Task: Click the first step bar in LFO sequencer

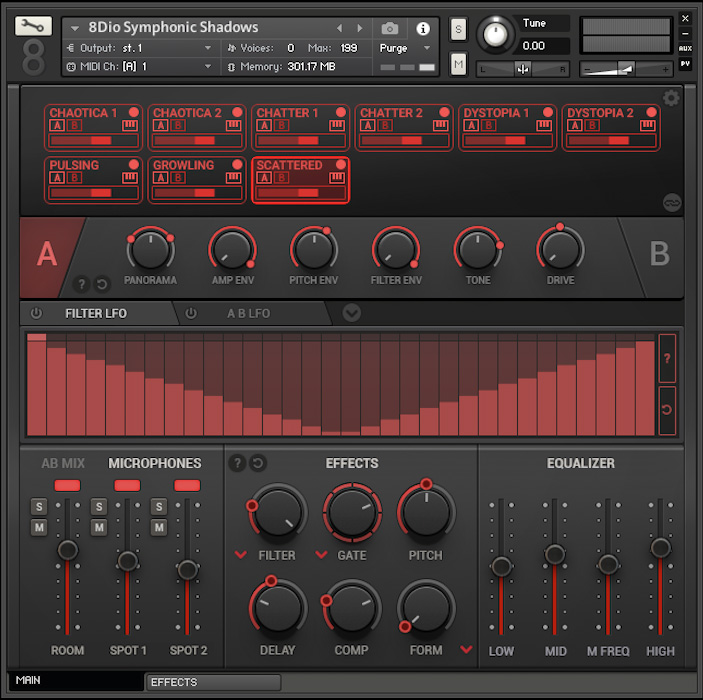Action: coord(37,385)
